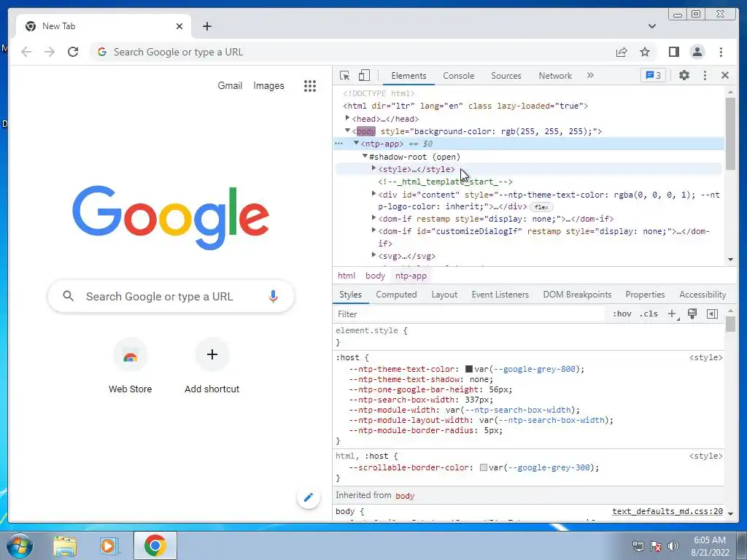
Task: Open the tab search dropdown chevron
Action: pos(651,26)
